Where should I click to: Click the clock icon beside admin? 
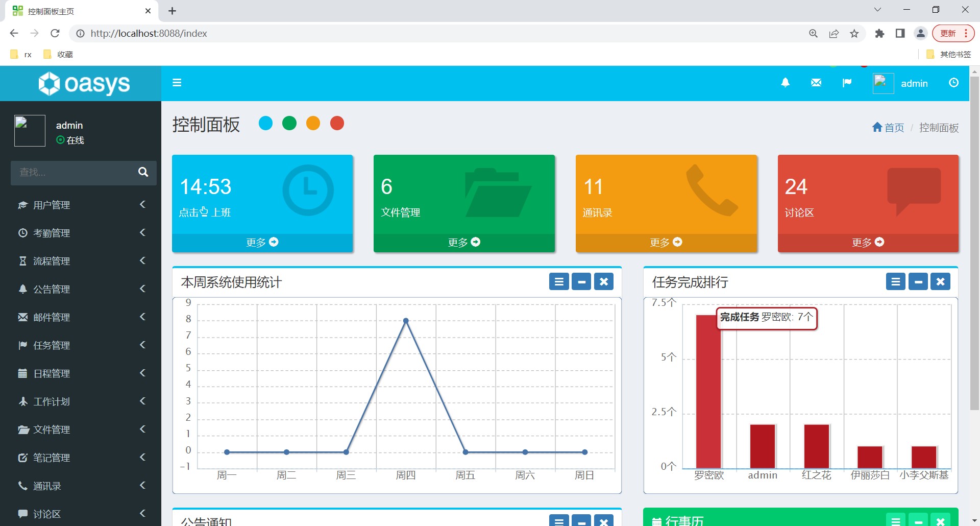953,83
